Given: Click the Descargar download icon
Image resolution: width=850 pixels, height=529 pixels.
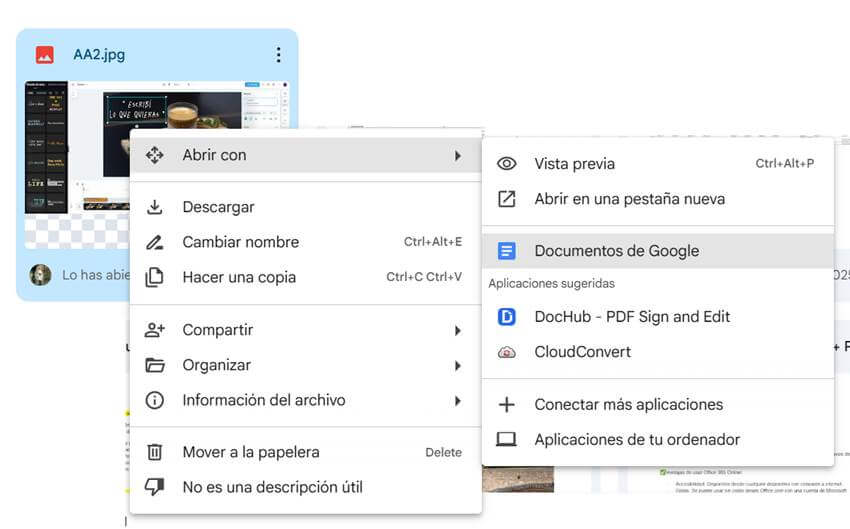Looking at the screenshot, I should point(154,207).
